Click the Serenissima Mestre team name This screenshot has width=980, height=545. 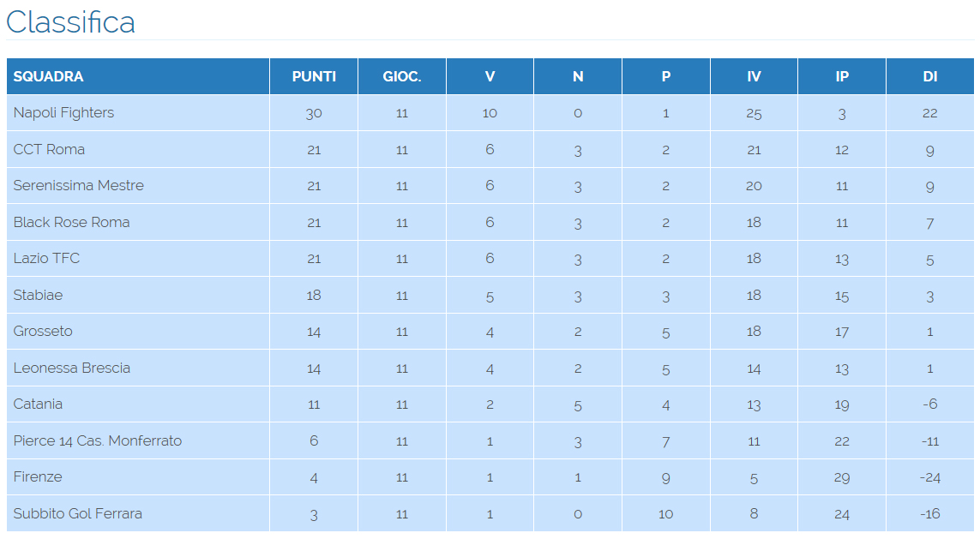point(79,186)
